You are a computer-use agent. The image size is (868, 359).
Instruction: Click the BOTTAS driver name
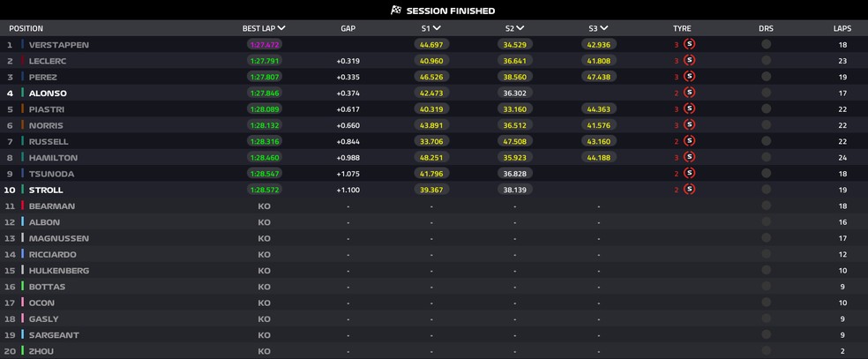[47, 287]
